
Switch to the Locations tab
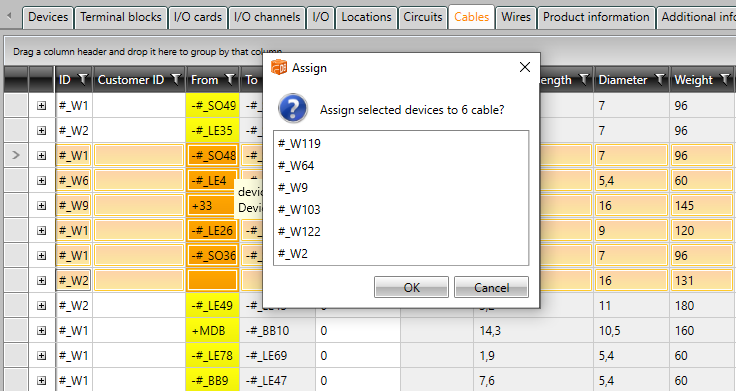coord(366,17)
